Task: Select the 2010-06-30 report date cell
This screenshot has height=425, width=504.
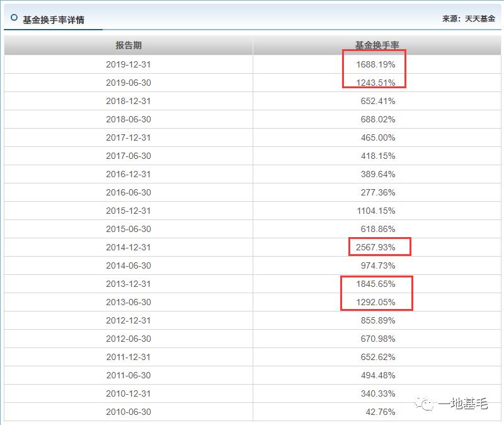Action: pos(129,412)
